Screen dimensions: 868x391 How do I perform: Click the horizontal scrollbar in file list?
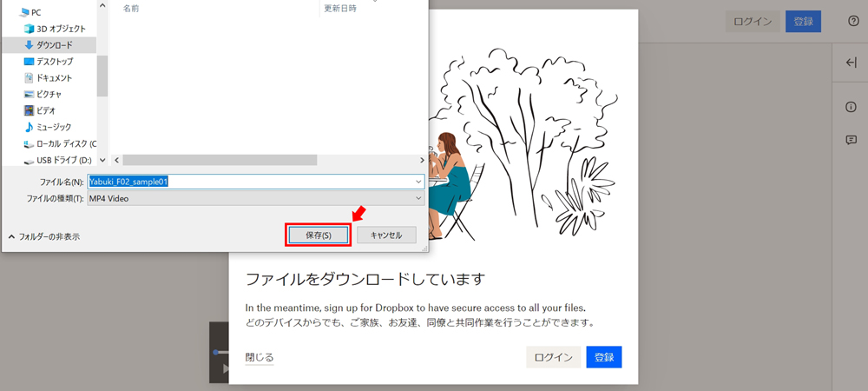220,160
